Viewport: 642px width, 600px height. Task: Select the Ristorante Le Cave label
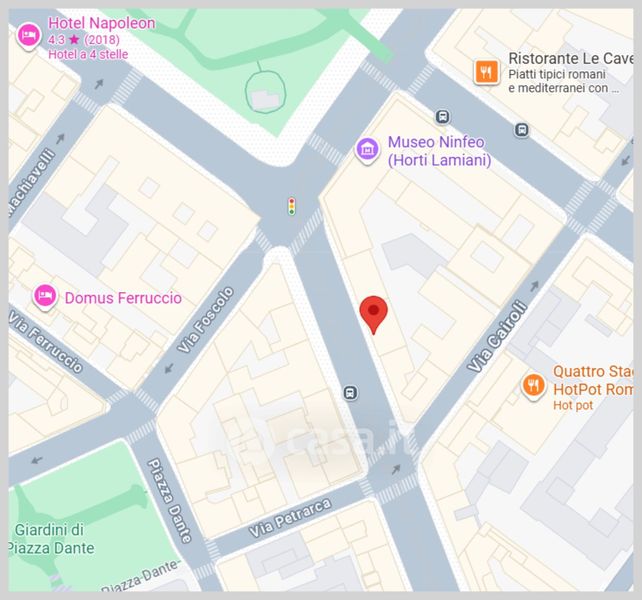click(571, 58)
